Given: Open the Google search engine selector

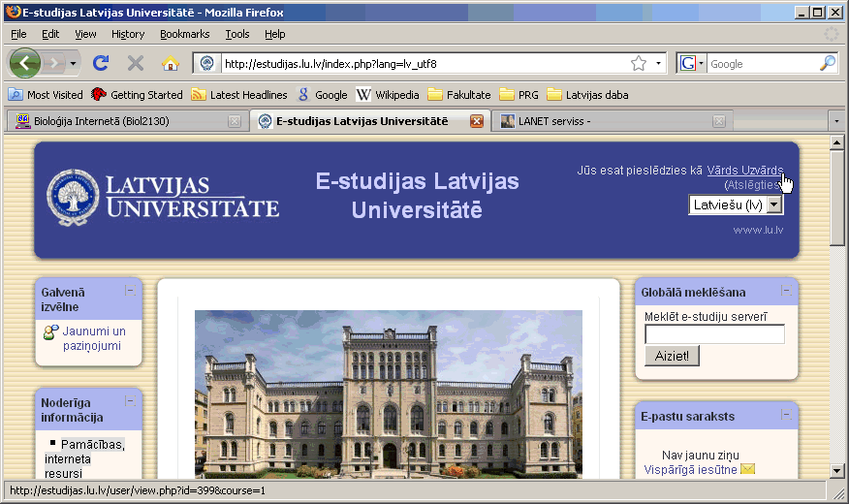Looking at the screenshot, I should (x=692, y=64).
